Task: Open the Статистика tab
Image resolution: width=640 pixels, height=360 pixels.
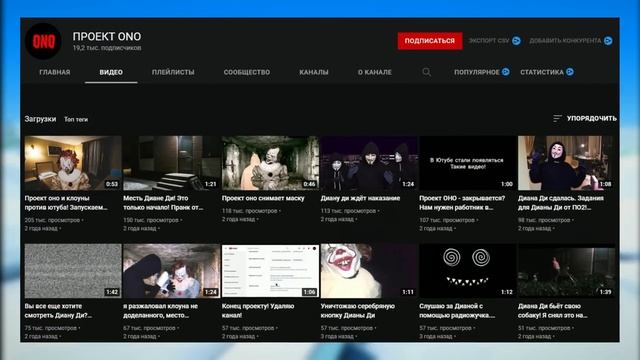Action: pyautogui.click(x=542, y=72)
